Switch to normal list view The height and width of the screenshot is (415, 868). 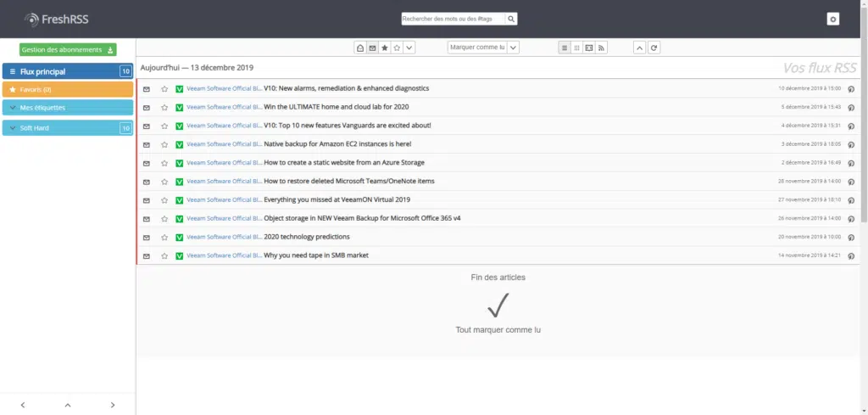[565, 48]
